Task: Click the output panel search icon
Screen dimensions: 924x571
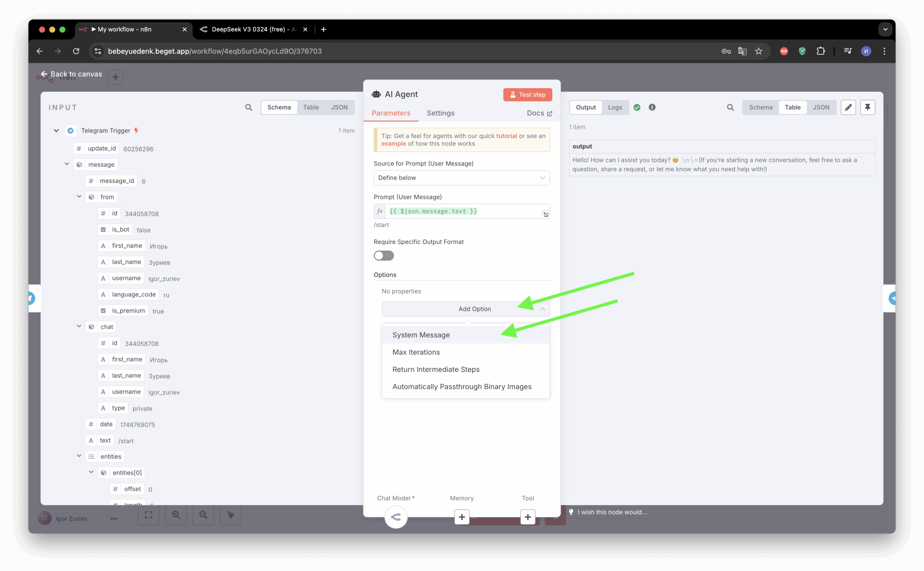Action: point(730,107)
